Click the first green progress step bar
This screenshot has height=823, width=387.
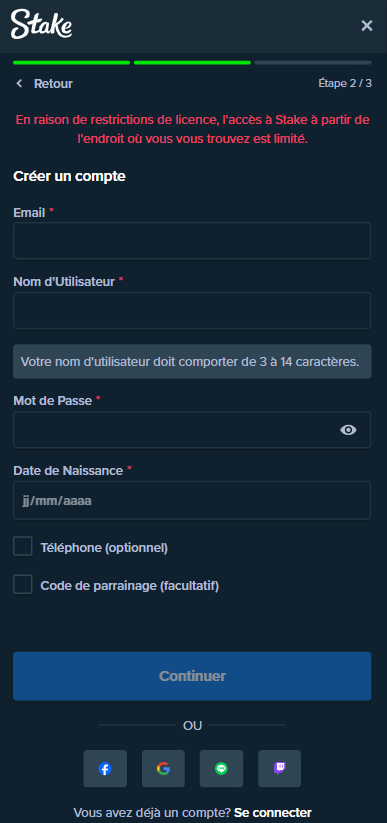(71, 62)
